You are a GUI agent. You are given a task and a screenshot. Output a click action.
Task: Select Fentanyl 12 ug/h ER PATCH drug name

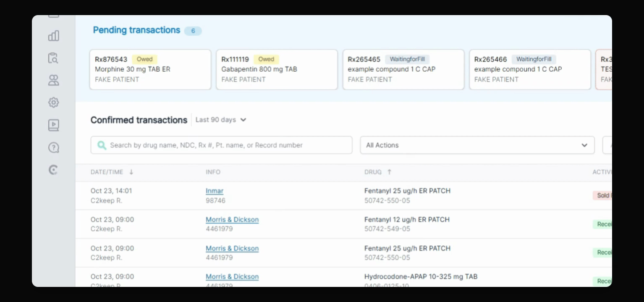coord(407,219)
